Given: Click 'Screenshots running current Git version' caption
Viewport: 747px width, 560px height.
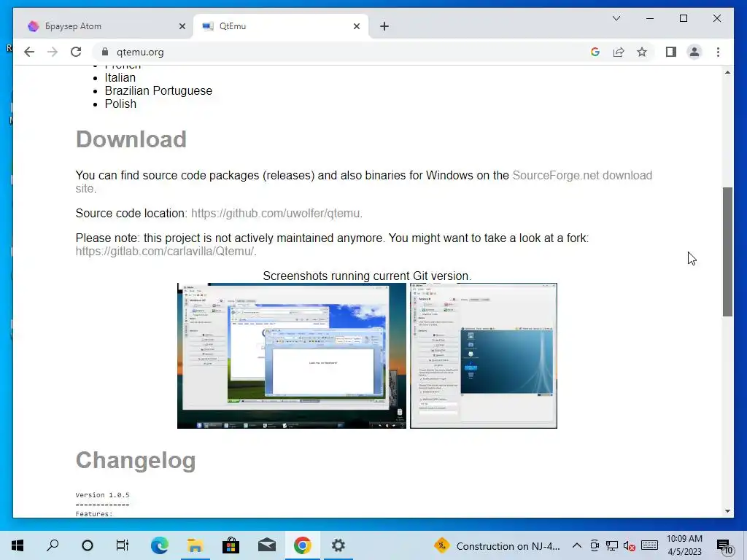Looking at the screenshot, I should point(367,276).
